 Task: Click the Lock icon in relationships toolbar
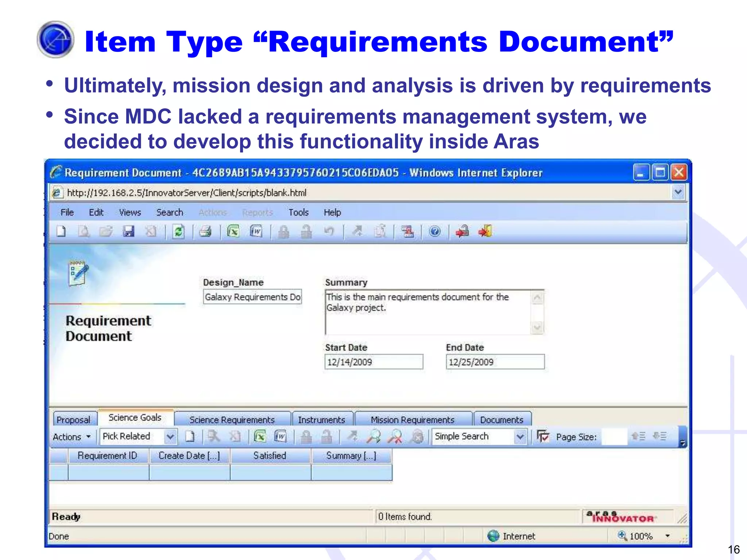(306, 436)
